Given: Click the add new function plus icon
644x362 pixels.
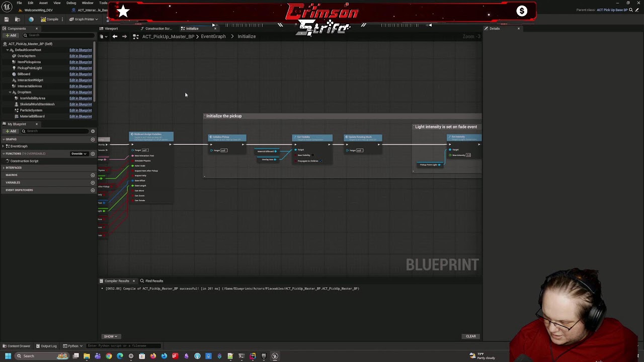Looking at the screenshot, I should point(93,153).
